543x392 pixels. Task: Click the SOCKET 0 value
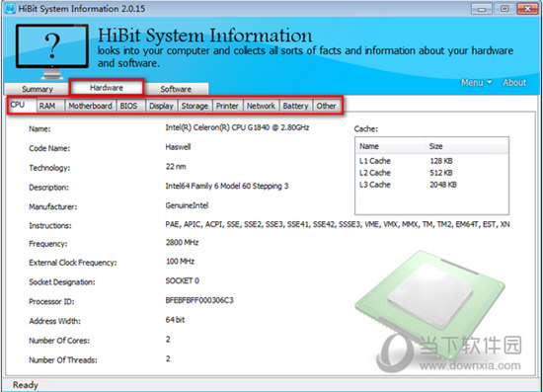click(x=183, y=280)
